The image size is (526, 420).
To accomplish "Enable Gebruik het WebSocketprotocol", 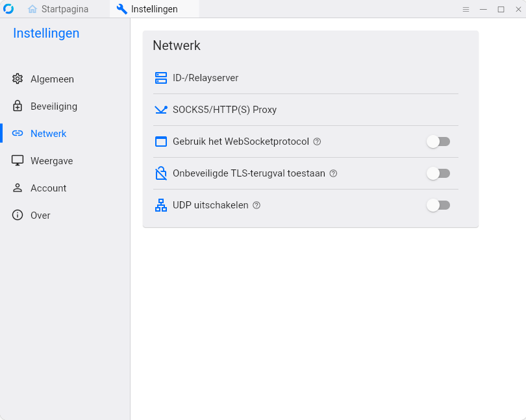I will click(438, 141).
